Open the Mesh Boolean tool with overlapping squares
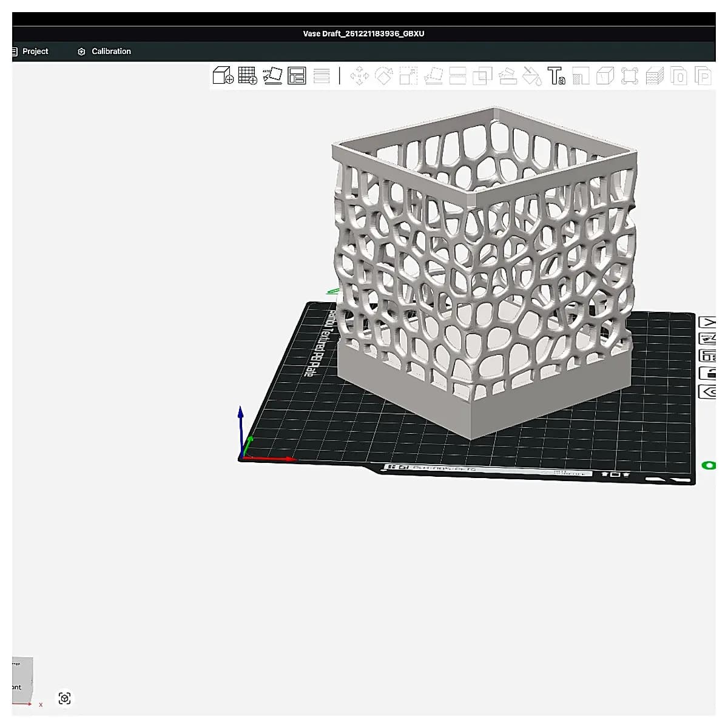Image resolution: width=728 pixels, height=728 pixels. pos(482,76)
